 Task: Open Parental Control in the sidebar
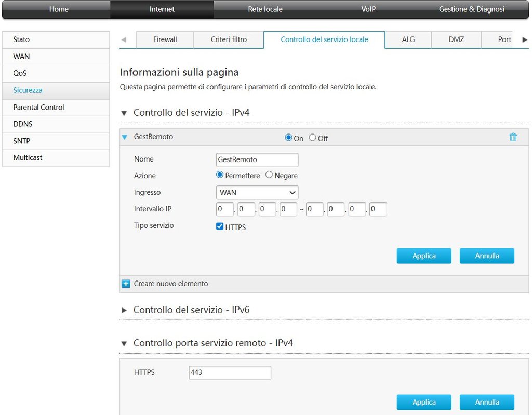point(39,107)
